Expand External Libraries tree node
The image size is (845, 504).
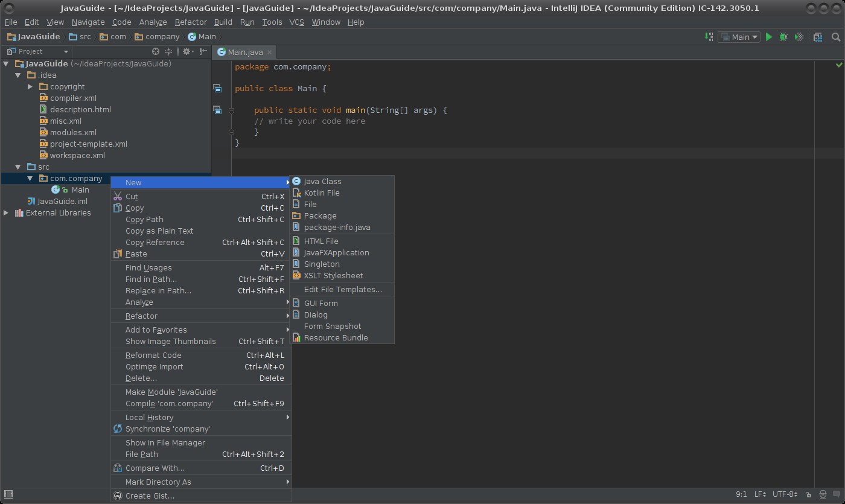(x=6, y=212)
